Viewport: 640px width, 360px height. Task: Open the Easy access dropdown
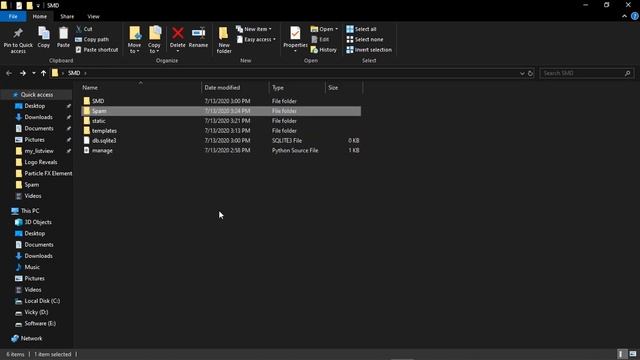[x=256, y=40]
